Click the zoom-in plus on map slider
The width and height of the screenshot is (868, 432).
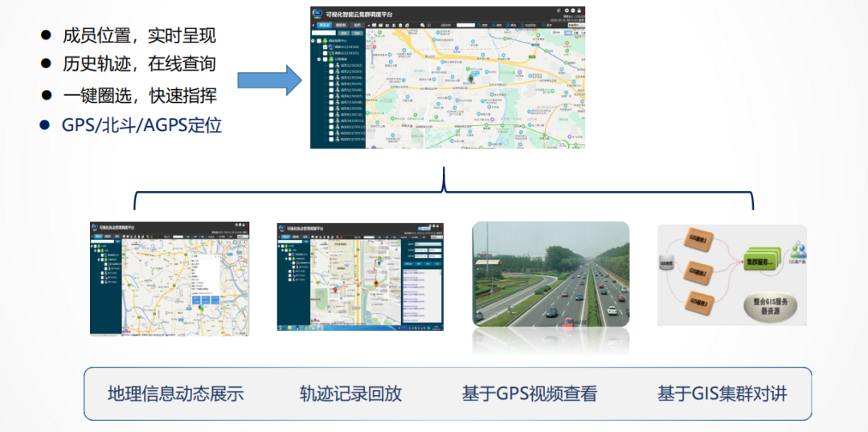coord(372,42)
